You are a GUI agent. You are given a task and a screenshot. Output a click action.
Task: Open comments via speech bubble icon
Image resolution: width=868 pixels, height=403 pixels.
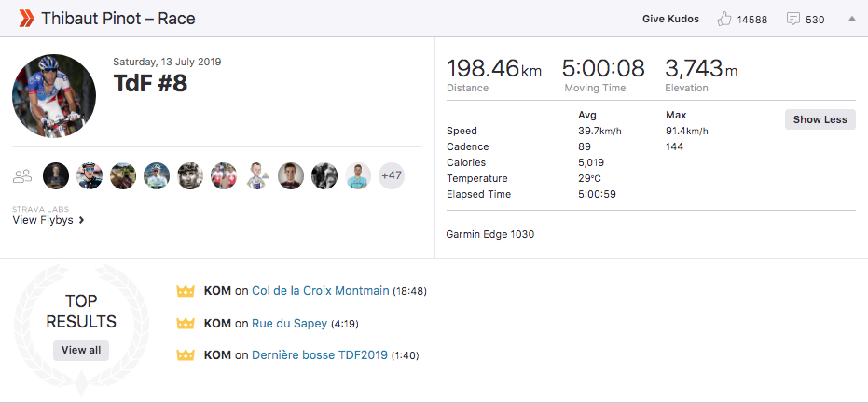click(x=793, y=19)
